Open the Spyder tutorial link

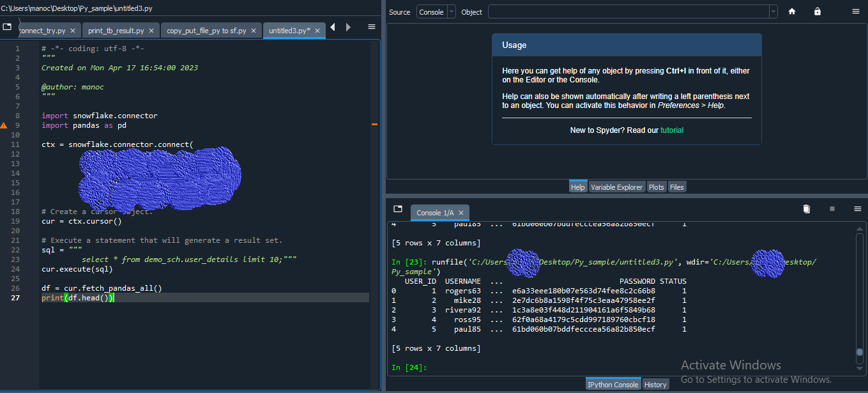coord(671,130)
